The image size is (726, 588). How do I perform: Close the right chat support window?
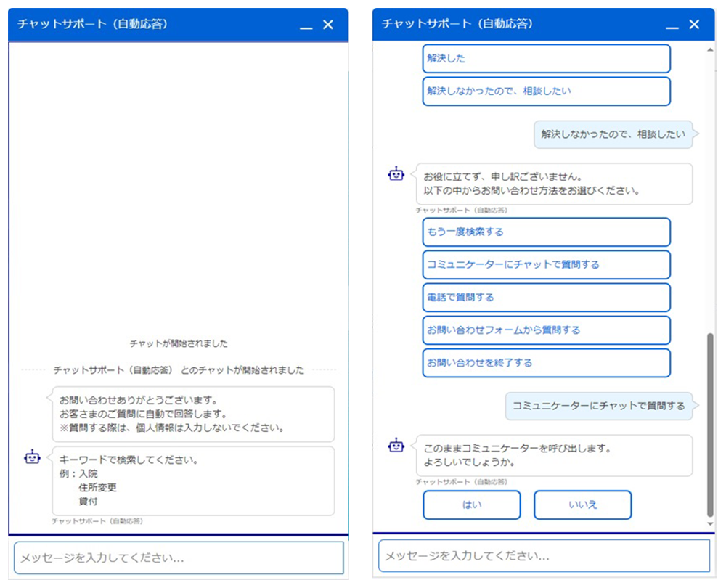[x=694, y=25]
